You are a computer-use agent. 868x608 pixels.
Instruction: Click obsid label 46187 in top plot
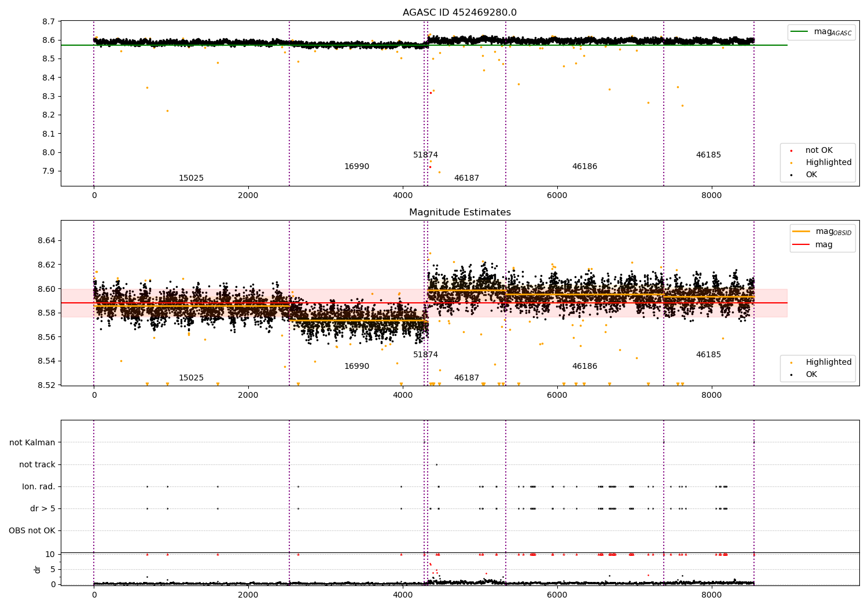[x=466, y=178]
